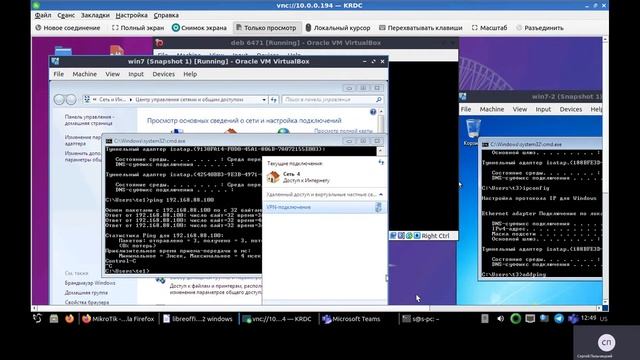This screenshot has height=360, width=640.
Task: Open Input menu in win7 VirtualBox window
Action: pyautogui.click(x=136, y=74)
